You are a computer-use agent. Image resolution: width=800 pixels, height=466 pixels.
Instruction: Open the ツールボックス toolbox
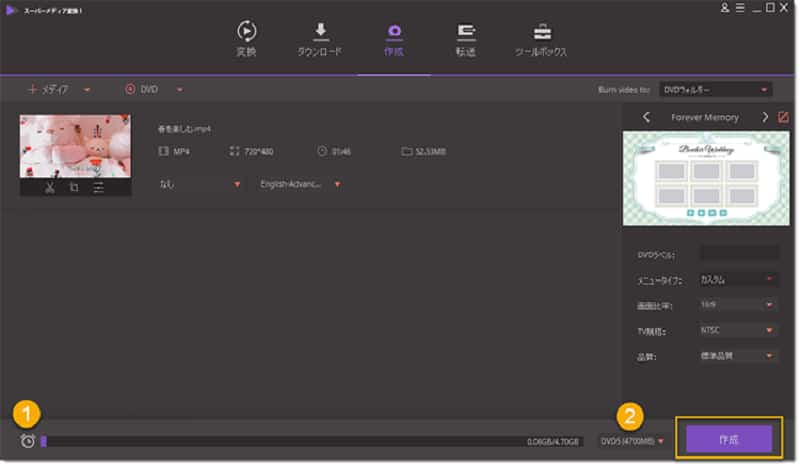(x=540, y=39)
